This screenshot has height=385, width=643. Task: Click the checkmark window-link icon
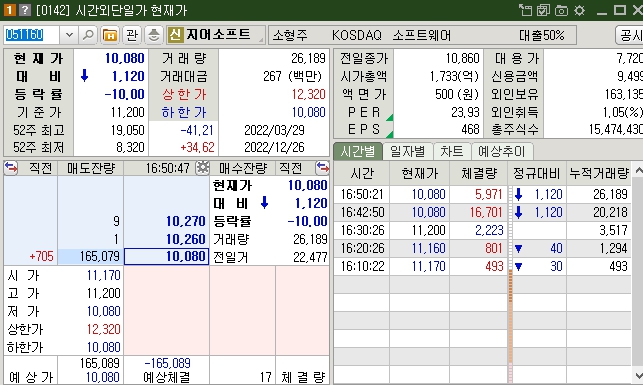543,10
